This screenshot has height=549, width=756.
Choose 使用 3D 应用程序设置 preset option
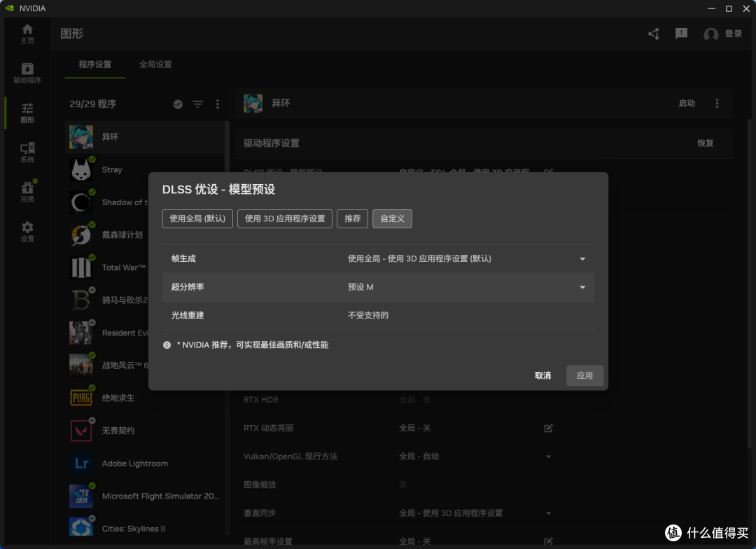click(x=285, y=218)
